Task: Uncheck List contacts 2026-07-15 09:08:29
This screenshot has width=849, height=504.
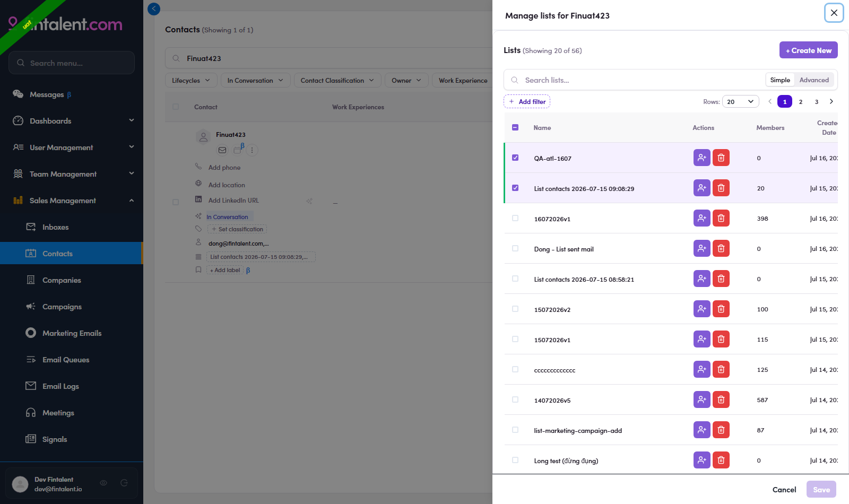Action: [515, 188]
